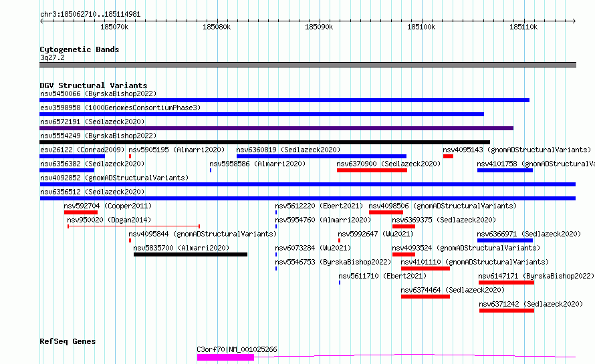Open nsv4092852 gnomADStructuralVariants label
This screenshot has height=364, width=595.
[x=114, y=178]
